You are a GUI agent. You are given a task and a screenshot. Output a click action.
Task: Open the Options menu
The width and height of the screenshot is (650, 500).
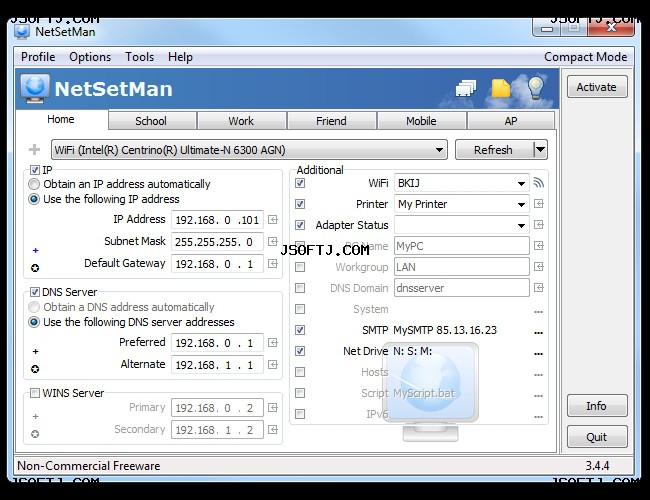[x=90, y=57]
